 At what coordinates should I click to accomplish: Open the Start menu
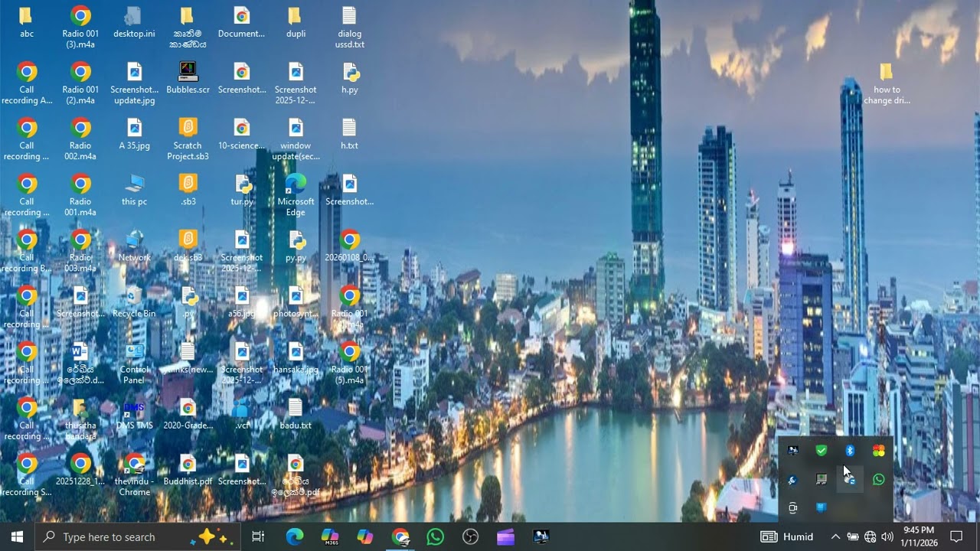tap(17, 536)
